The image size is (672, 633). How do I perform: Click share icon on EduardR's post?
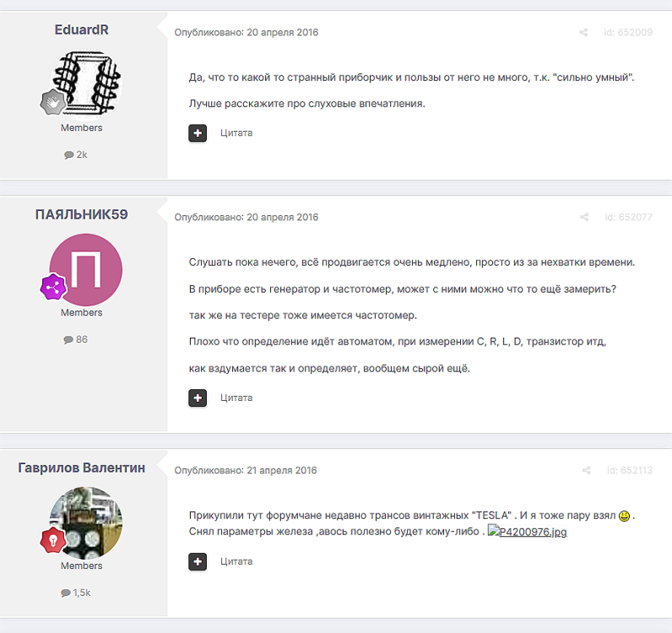pos(583,33)
